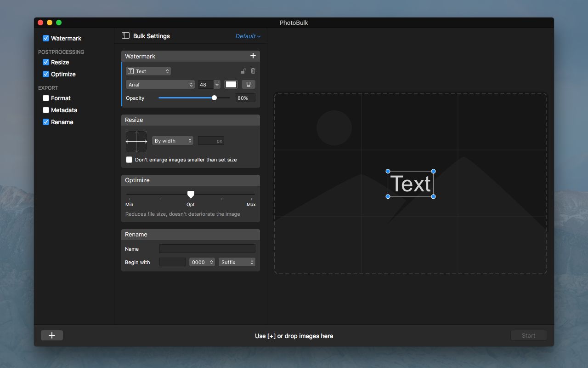Enable the Metadata export checkbox

click(x=45, y=110)
